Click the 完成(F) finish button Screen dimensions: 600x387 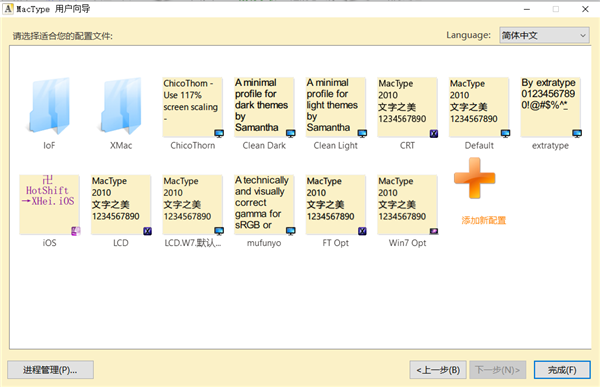[x=562, y=370]
